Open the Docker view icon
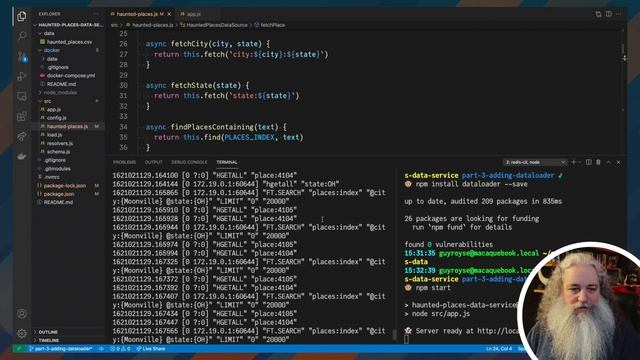This screenshot has width=640, height=360. point(22,156)
